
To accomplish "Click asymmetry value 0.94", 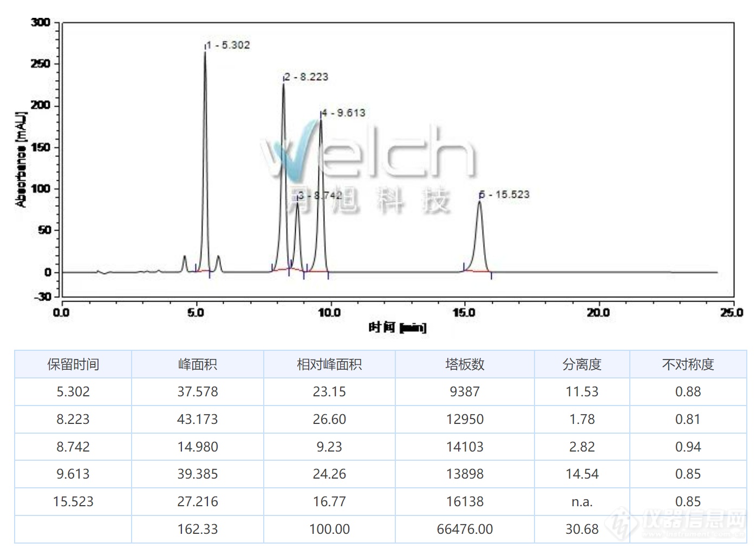I will click(x=688, y=447).
